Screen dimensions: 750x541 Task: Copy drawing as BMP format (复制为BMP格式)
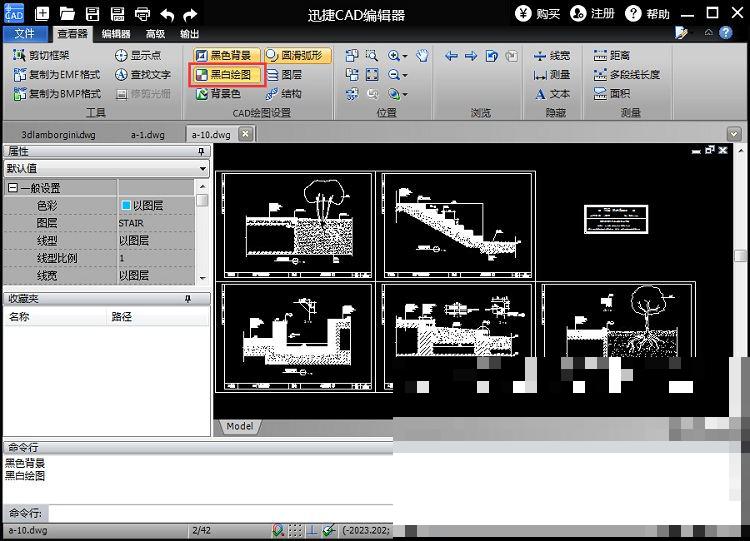57,94
